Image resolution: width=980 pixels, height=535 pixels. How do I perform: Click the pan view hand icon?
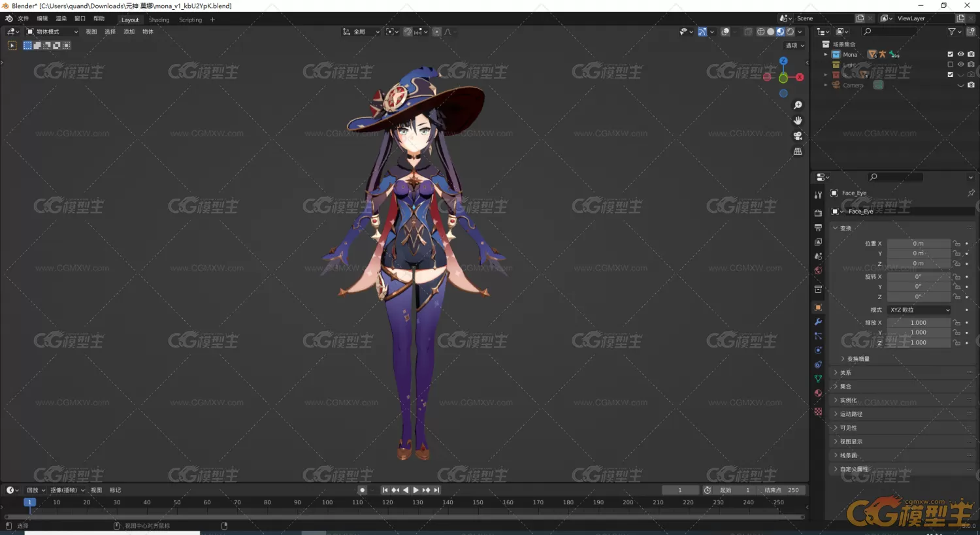798,120
